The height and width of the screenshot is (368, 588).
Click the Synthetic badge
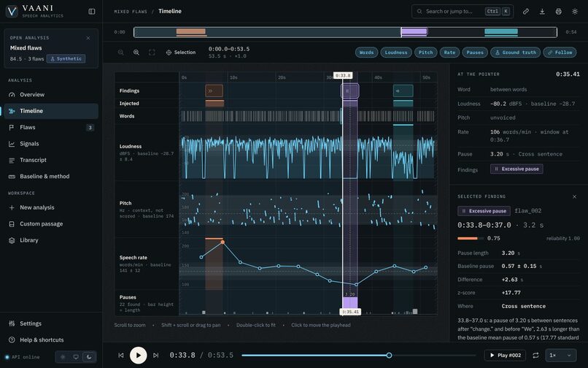66,59
